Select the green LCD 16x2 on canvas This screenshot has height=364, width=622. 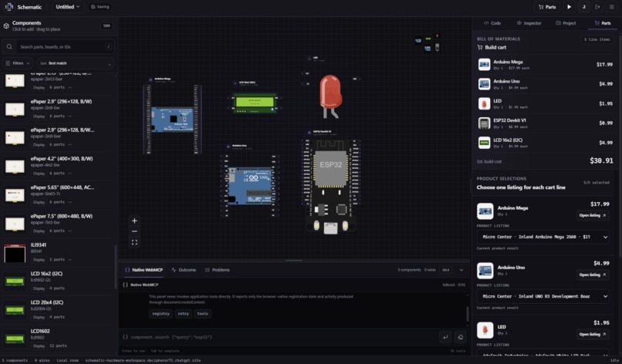pyautogui.click(x=255, y=103)
